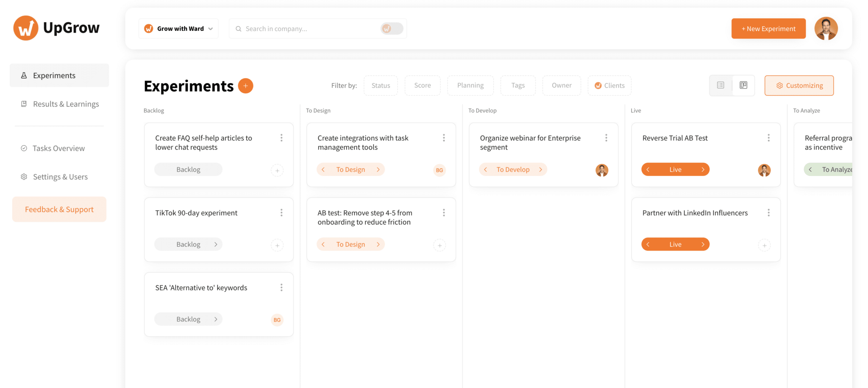
Task: Advance TikTok 90-day experiment past Backlog with chevron
Action: pos(217,244)
